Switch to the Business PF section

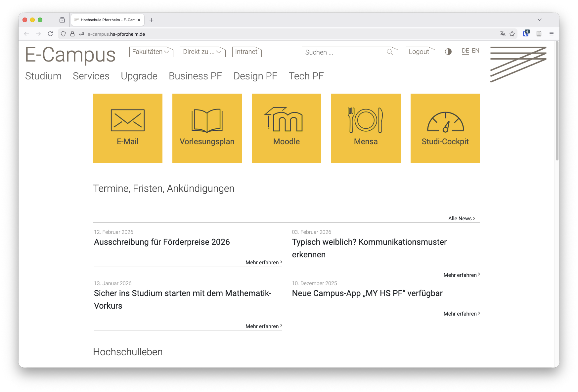pyautogui.click(x=195, y=76)
